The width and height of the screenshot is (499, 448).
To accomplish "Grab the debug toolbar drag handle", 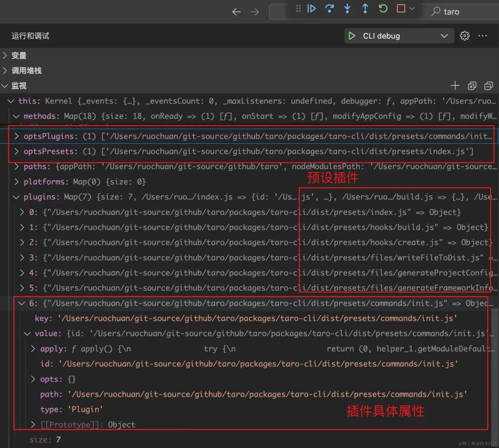I will pyautogui.click(x=298, y=8).
